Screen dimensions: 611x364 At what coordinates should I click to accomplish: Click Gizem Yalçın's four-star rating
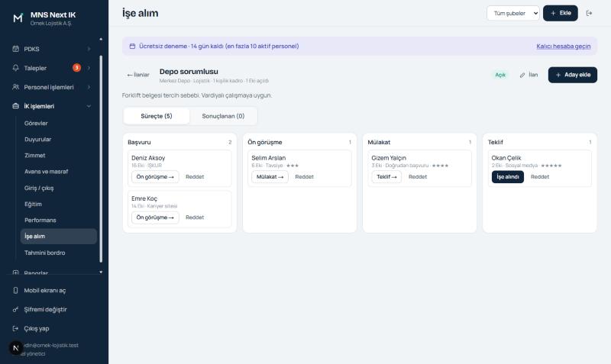[440, 166]
